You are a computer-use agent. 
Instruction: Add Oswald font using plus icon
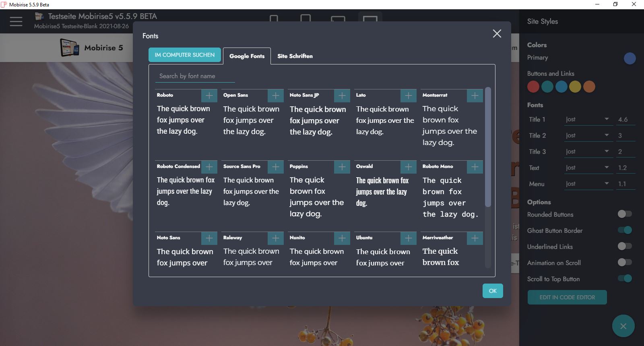[408, 167]
